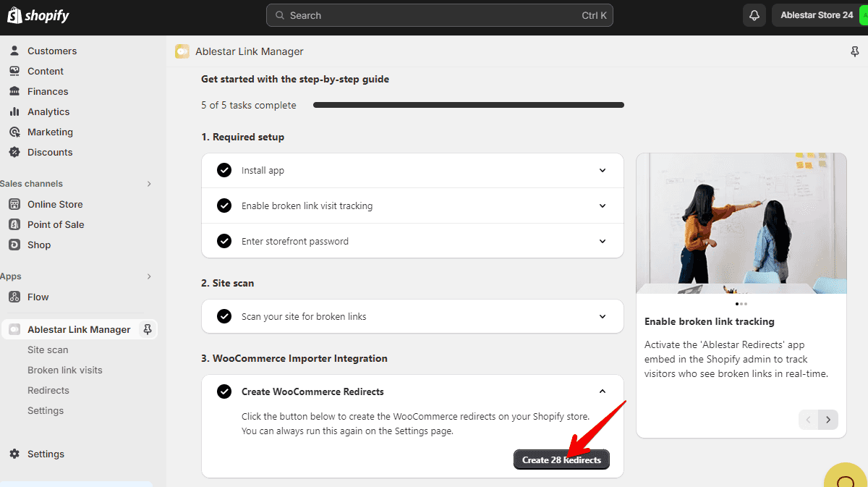The image size is (868, 487).
Task: Click the Customers person icon
Action: coord(14,51)
